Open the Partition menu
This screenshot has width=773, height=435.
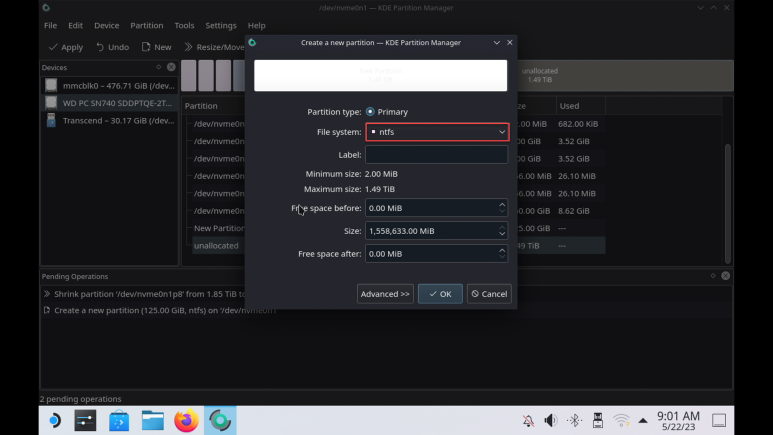tap(146, 25)
